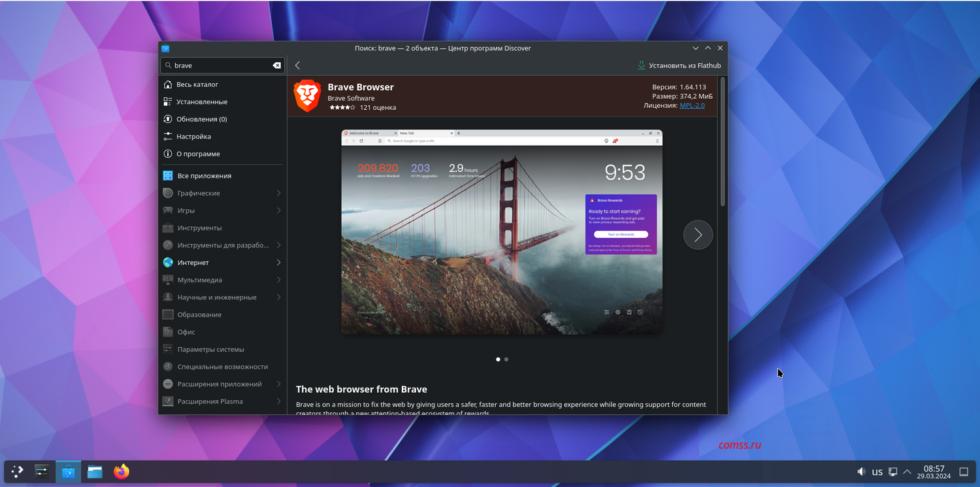Go to Обновления (0)
This screenshot has height=487, width=980.
click(223, 119)
